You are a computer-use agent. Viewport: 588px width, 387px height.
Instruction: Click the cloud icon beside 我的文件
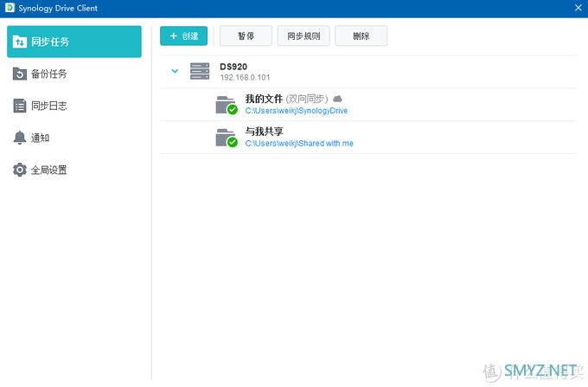(338, 100)
